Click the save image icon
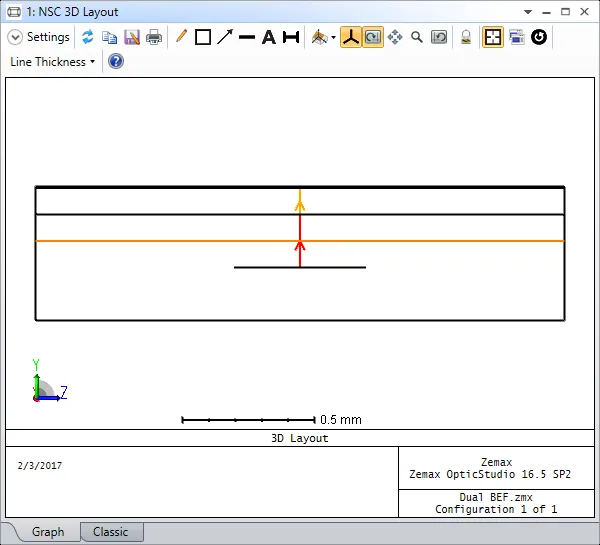 (132, 37)
